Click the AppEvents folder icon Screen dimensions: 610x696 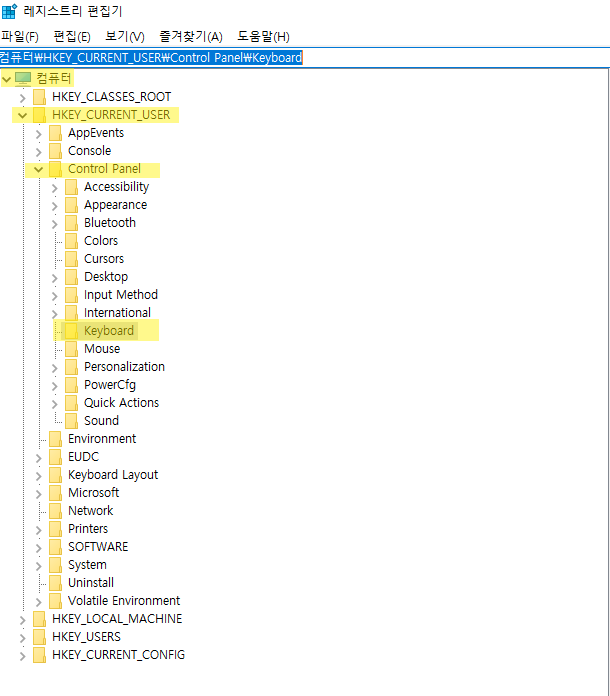(55, 133)
